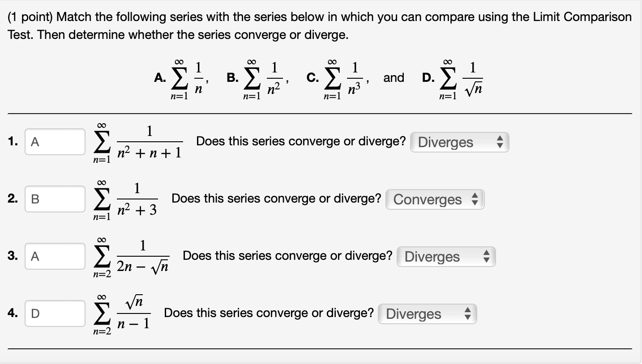Open the Diverges dropdown for problem 1
Viewport: 642px width, 364px height.
[x=459, y=142]
